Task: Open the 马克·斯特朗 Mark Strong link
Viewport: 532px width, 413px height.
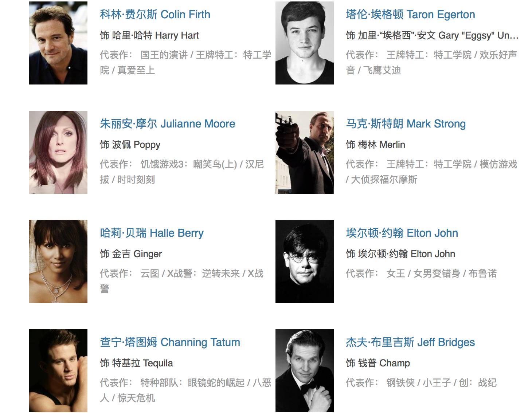Action: click(406, 124)
